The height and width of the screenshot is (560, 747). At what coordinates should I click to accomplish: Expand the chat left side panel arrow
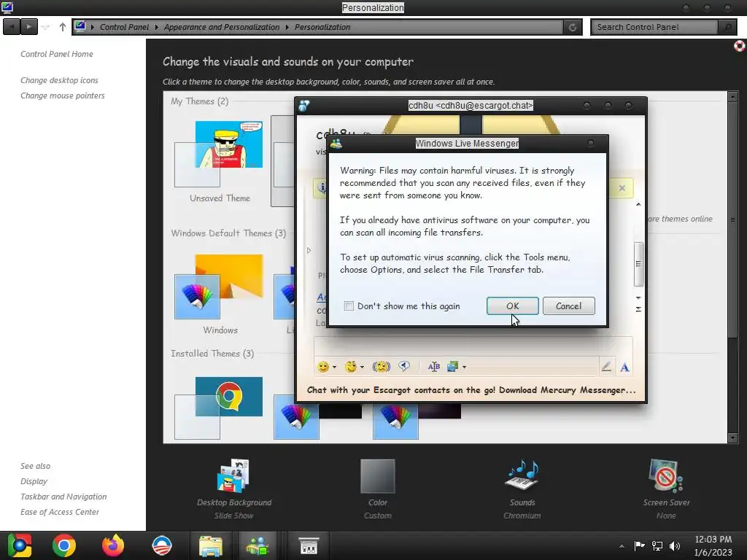click(x=309, y=251)
